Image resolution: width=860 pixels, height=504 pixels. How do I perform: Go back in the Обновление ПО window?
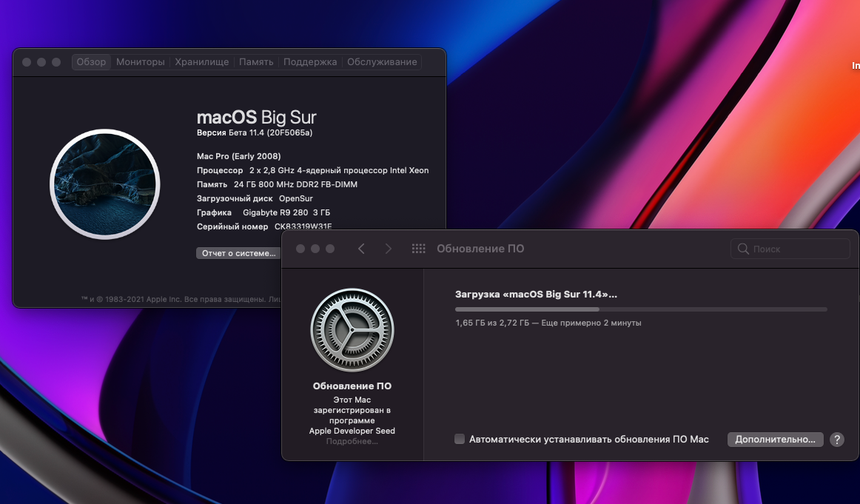click(x=361, y=249)
